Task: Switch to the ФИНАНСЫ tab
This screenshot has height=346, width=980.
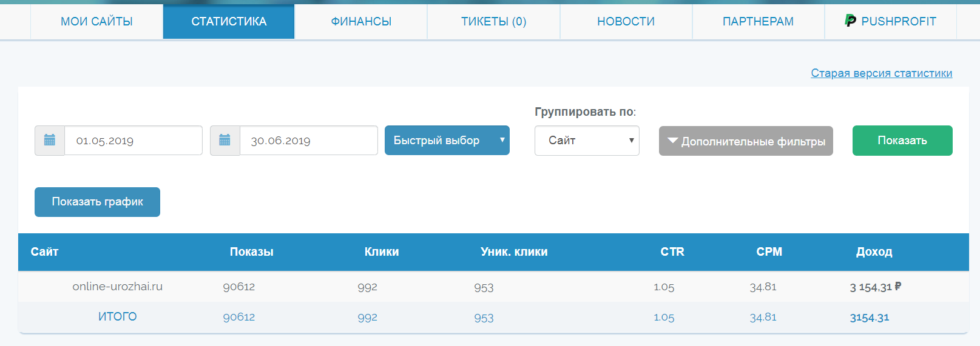Action: [x=361, y=22]
